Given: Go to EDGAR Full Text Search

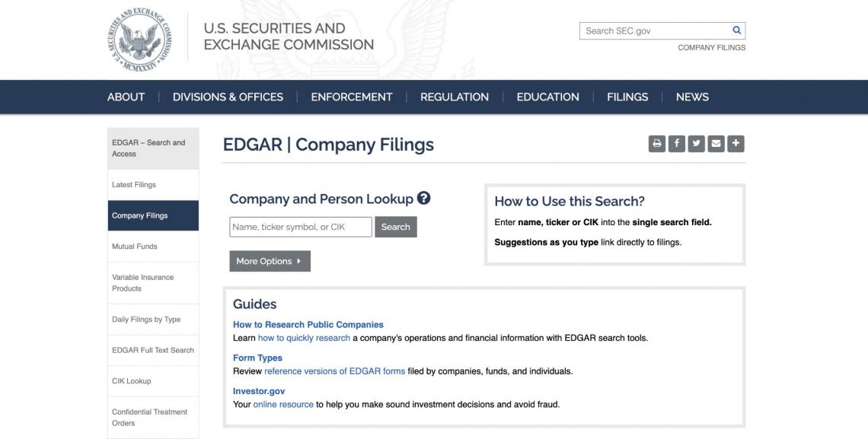Looking at the screenshot, I should tap(153, 350).
